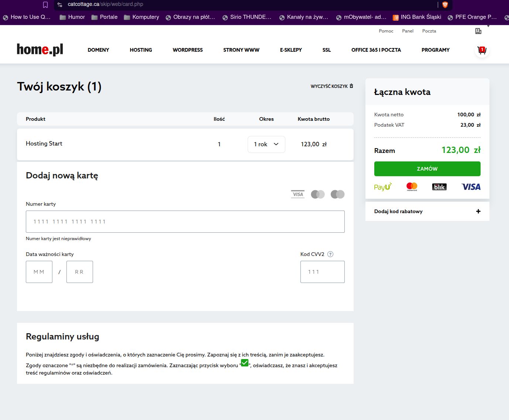Screen dimensions: 509x420
Task: Click the grey Visa card logo
Action: tap(298, 194)
